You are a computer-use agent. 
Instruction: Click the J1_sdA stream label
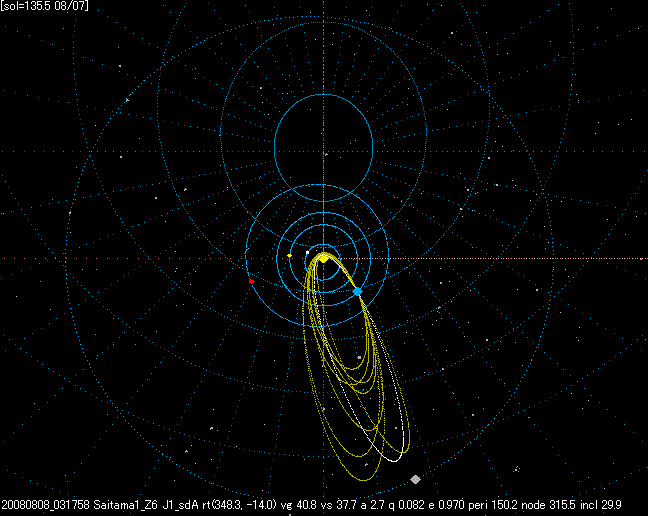point(181,505)
